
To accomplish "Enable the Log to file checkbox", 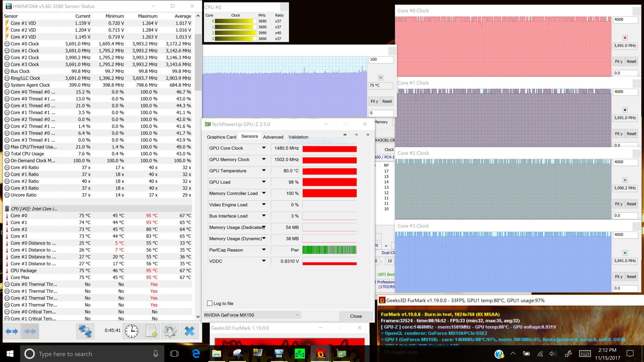I will coord(210,303).
